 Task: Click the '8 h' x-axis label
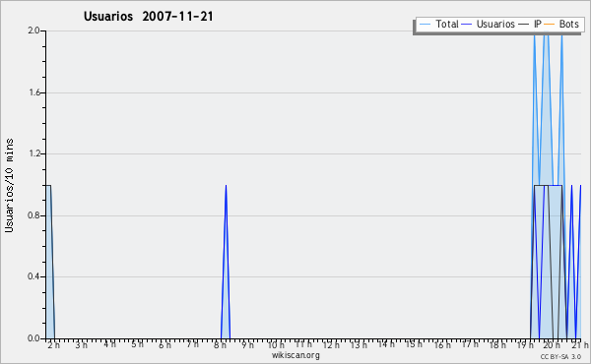click(x=220, y=344)
